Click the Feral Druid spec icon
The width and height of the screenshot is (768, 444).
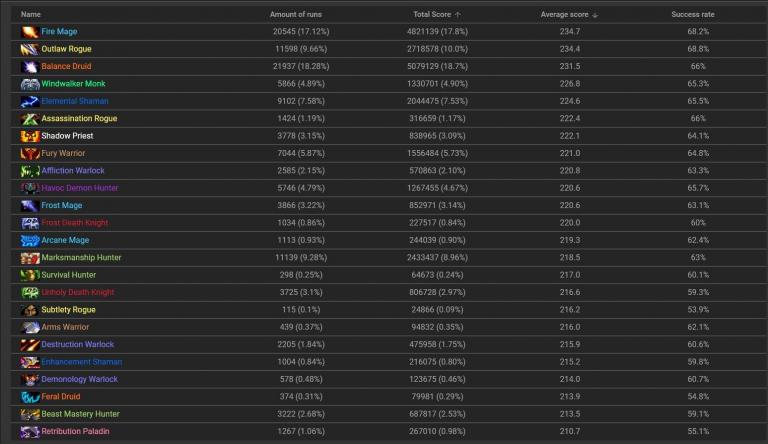[29, 397]
